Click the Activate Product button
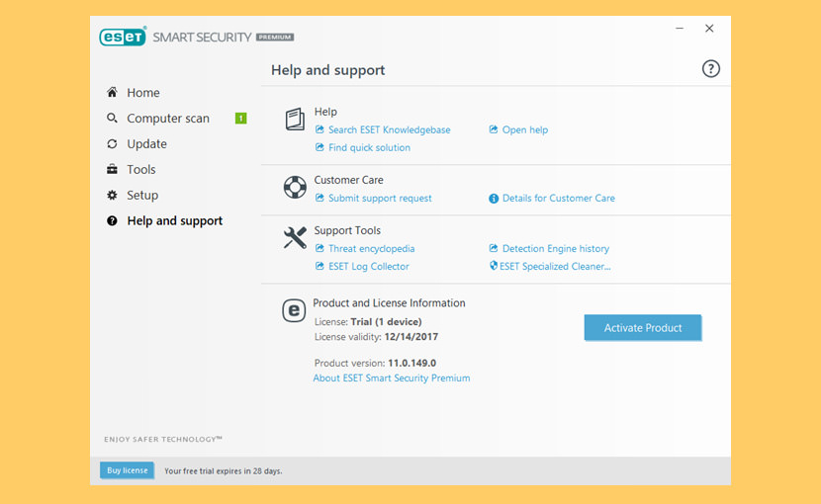 pos(642,328)
